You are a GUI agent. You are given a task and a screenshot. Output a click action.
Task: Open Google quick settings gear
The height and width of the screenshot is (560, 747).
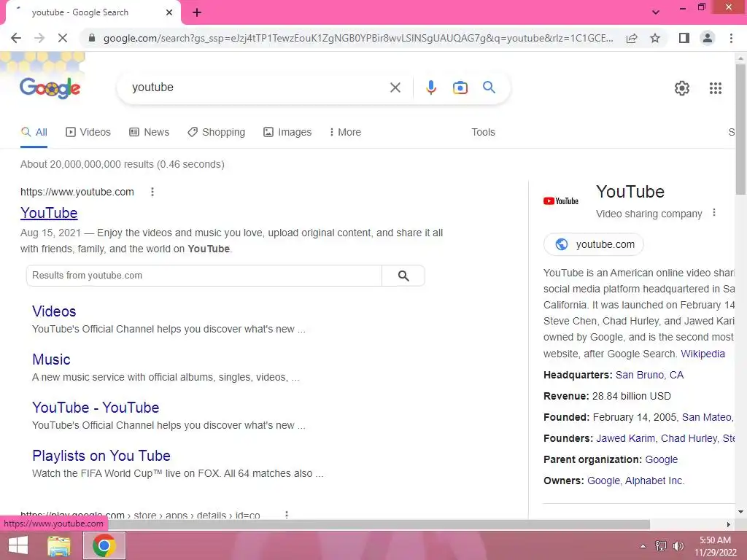[x=682, y=88]
